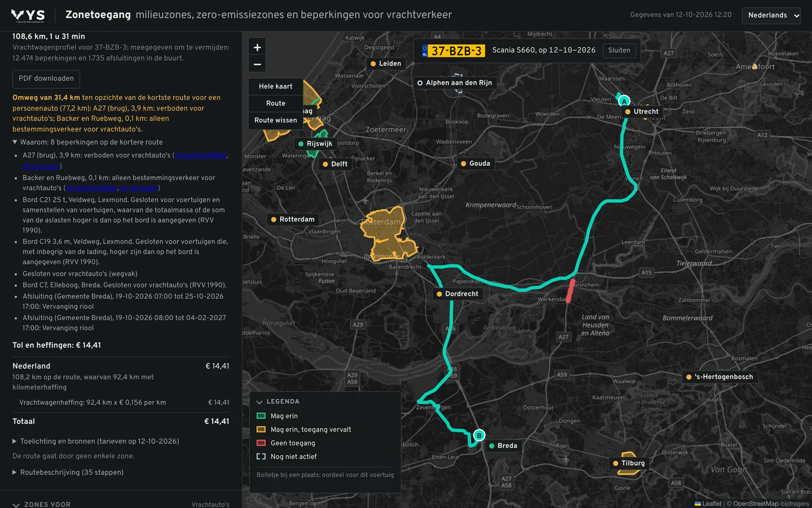The image size is (812, 508).
Task: Click the orange Rotterdam zone polygon
Action: (x=388, y=235)
